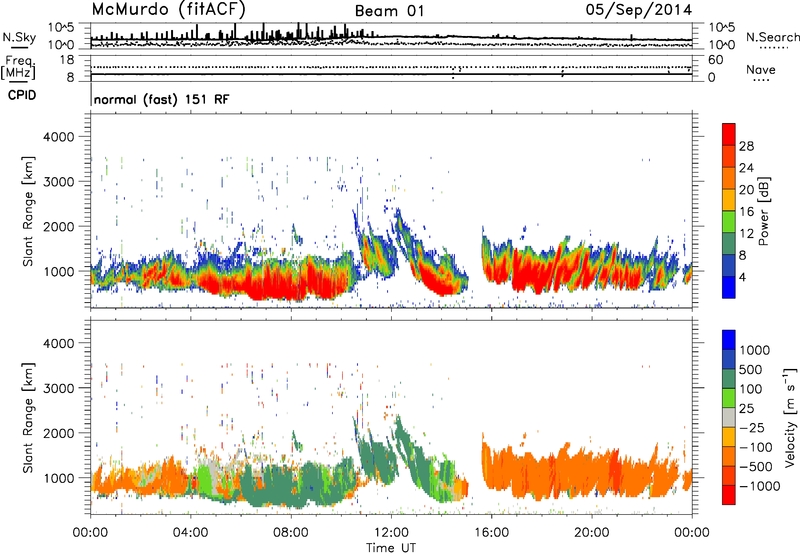Viewport: 800px width, 554px height.
Task: Click the velocity colorbar "-25" tick label
Action: click(752, 427)
